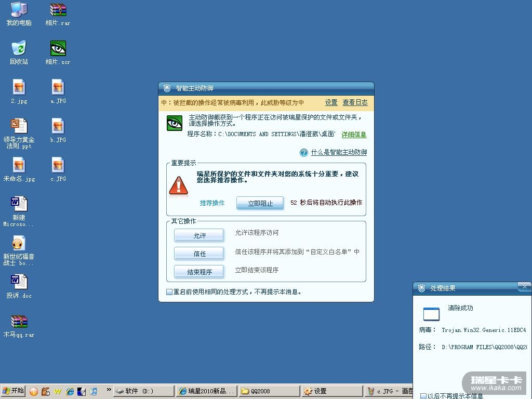Click the 结束程序 button
Viewport: 532px width, 399px height.
click(x=199, y=272)
